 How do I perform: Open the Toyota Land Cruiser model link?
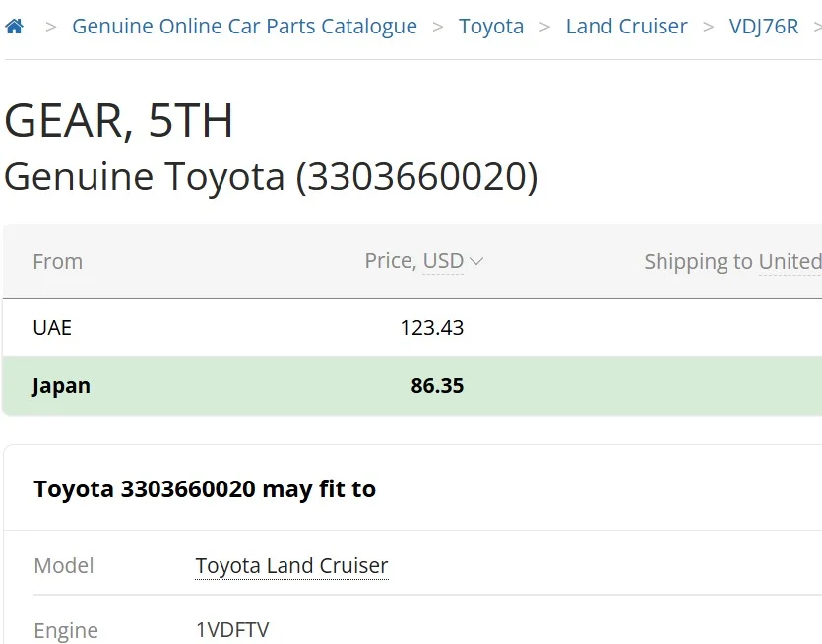[291, 566]
